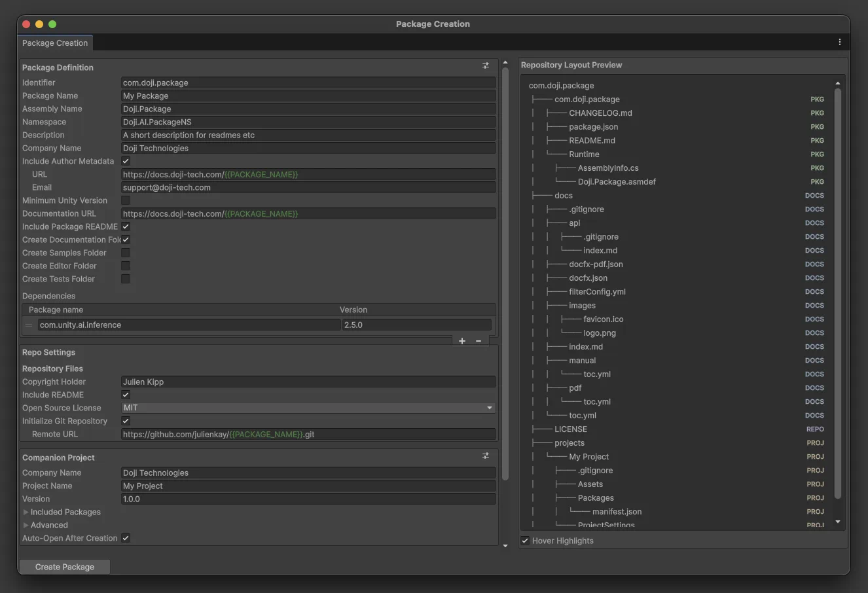Click the Create Package button

coord(64,567)
